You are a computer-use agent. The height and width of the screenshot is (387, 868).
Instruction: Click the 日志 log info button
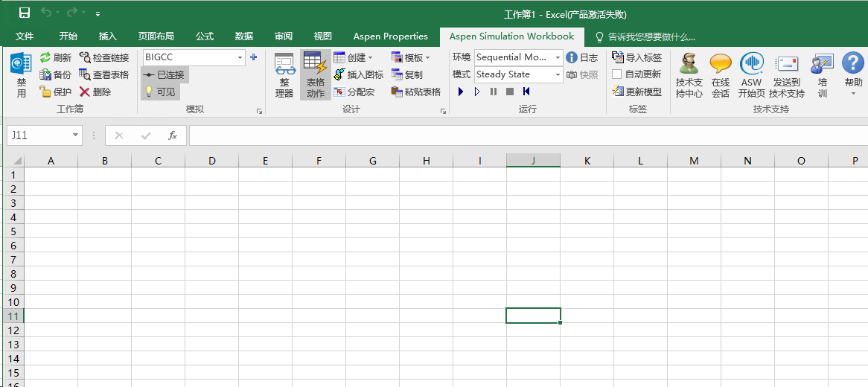[x=582, y=57]
